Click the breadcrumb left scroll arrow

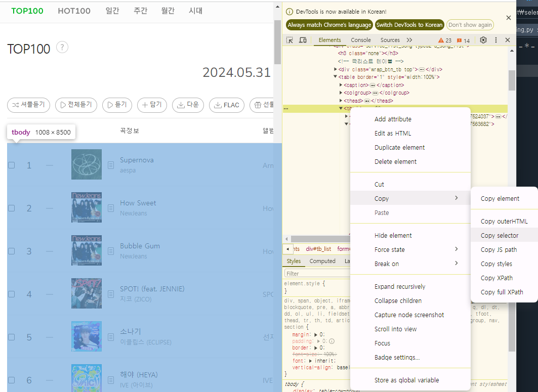click(287, 249)
